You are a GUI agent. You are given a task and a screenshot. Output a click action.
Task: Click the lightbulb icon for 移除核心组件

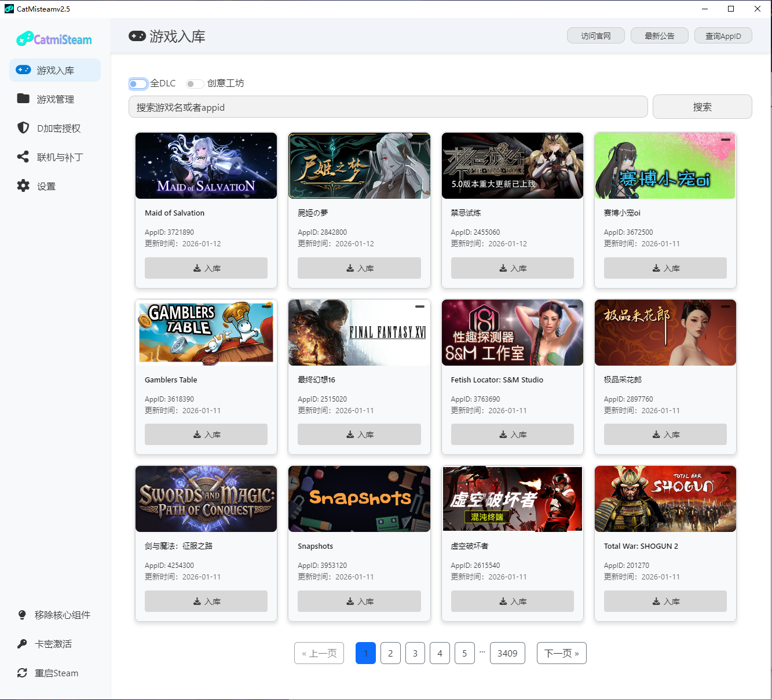[22, 615]
